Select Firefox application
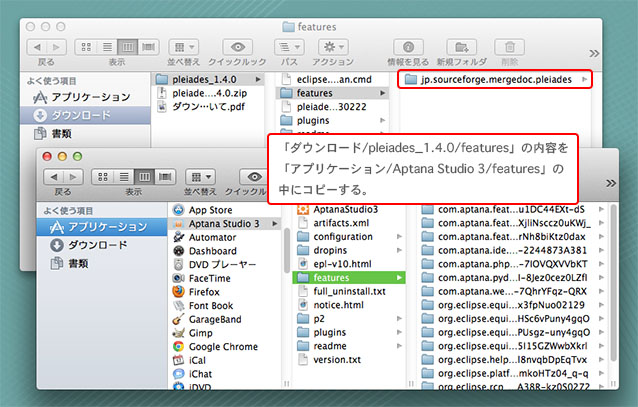This screenshot has height=407, width=638. [x=225, y=292]
